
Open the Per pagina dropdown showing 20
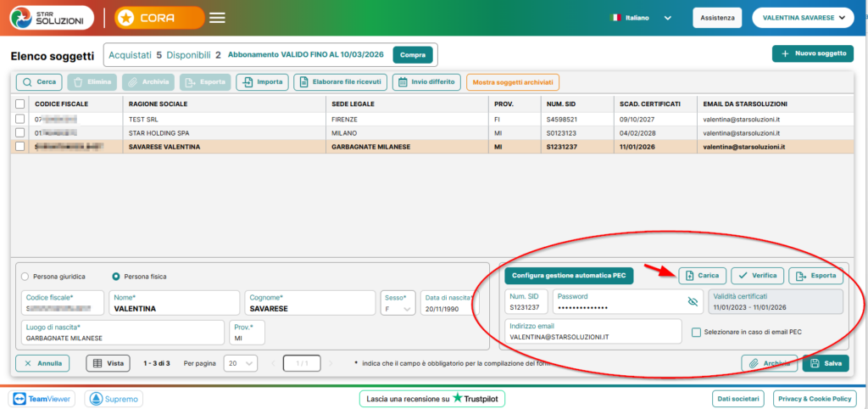240,363
